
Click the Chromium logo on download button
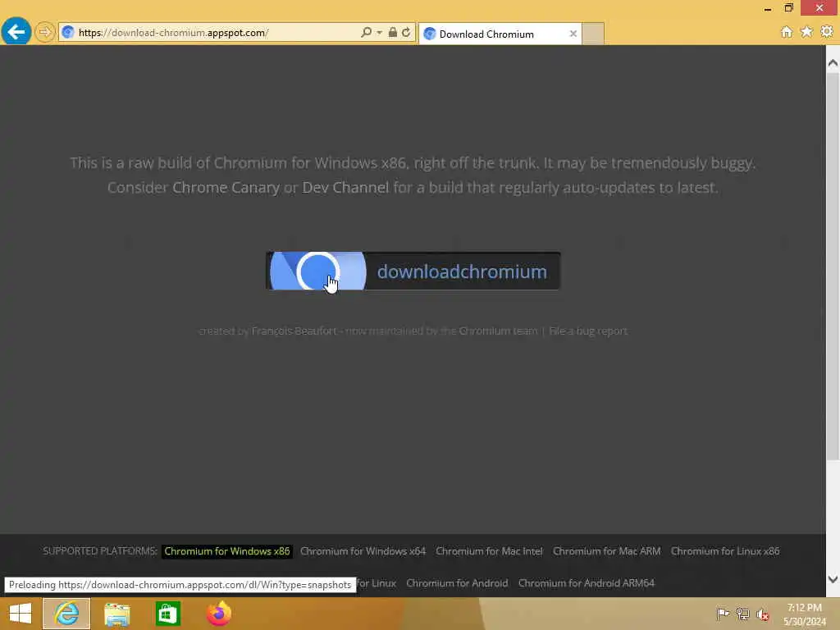click(317, 271)
